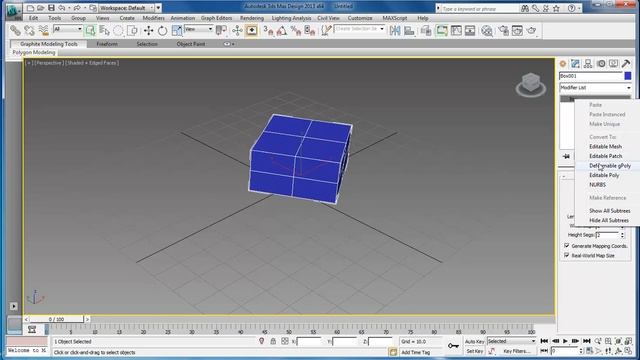The height and width of the screenshot is (360, 640).
Task: Toggle Percent Snap icon
Action: [296, 30]
